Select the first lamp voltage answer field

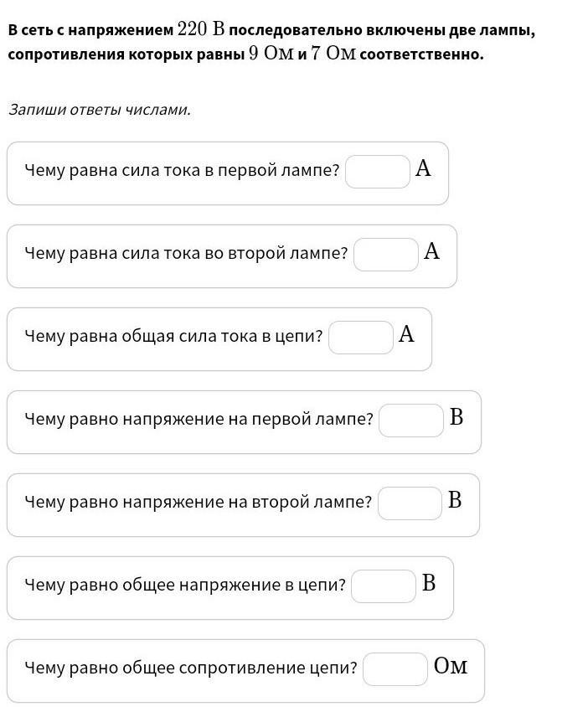click(410, 421)
